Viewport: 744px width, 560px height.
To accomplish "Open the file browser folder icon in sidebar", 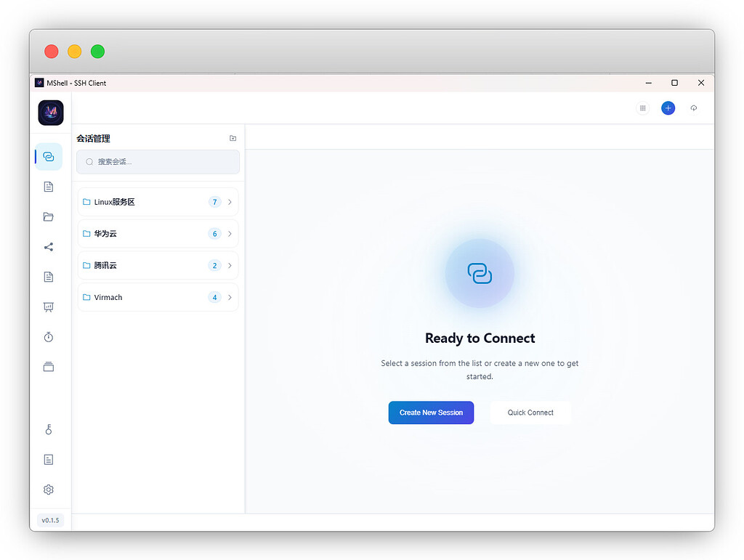I will pos(49,216).
